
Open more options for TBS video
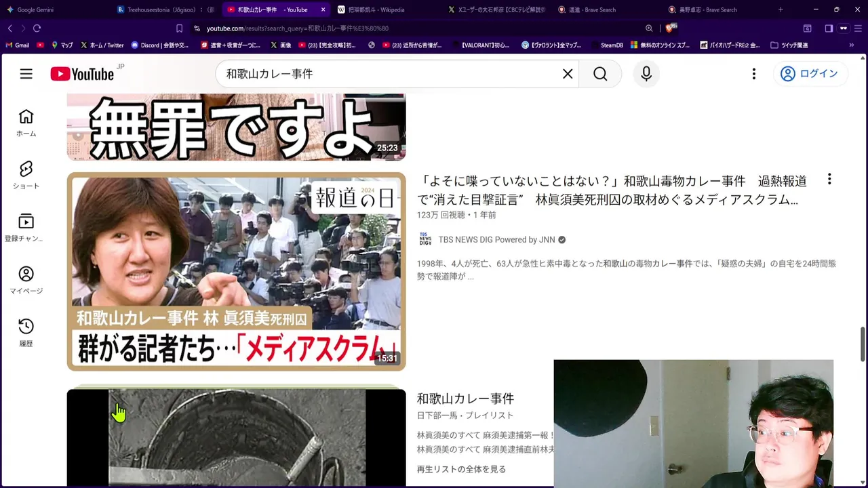tap(829, 180)
